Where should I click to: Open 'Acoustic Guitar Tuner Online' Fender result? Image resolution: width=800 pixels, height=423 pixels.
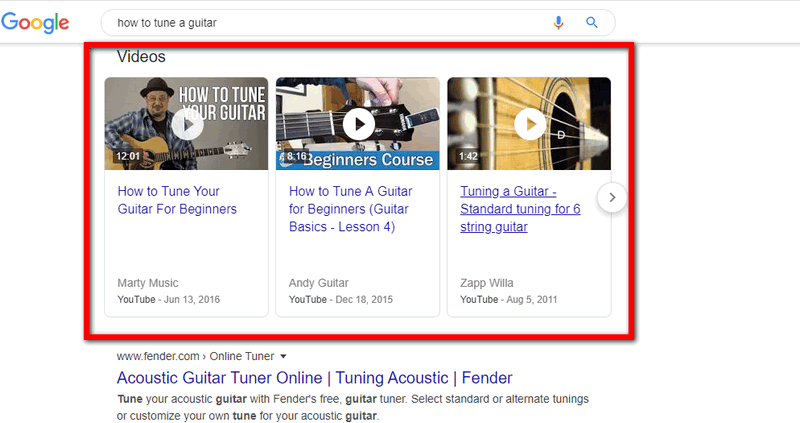click(x=314, y=378)
